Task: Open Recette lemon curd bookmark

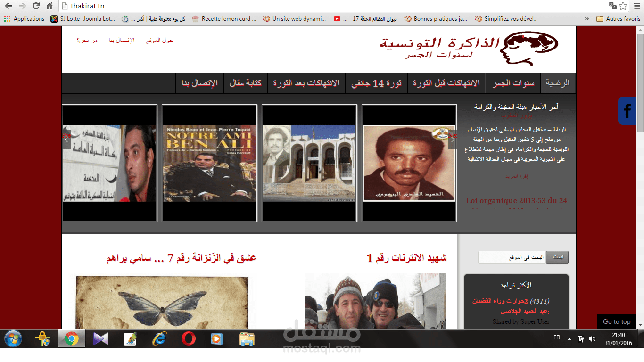Action: (224, 19)
